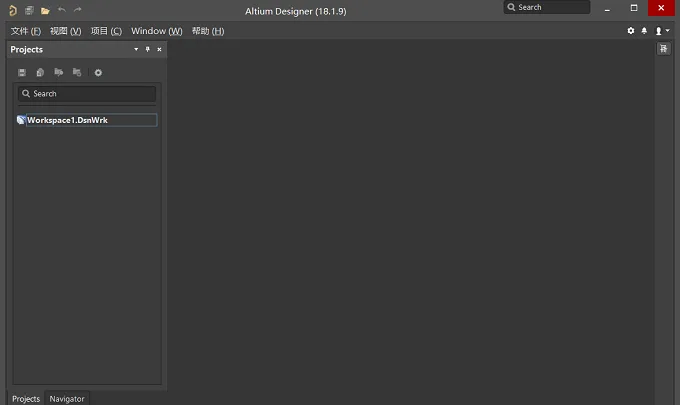Open the 视图 (V) menu

click(65, 31)
